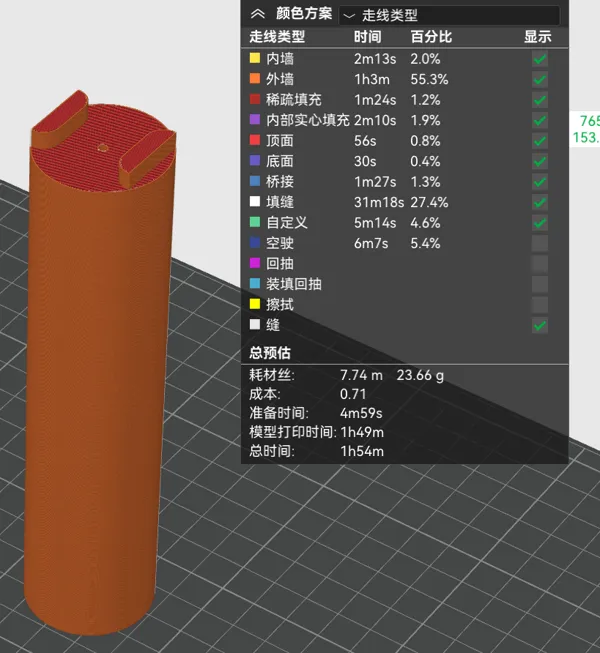Screen dimensions: 600x653
Task: Click the orange 外墙 color swatch
Action: (255, 78)
